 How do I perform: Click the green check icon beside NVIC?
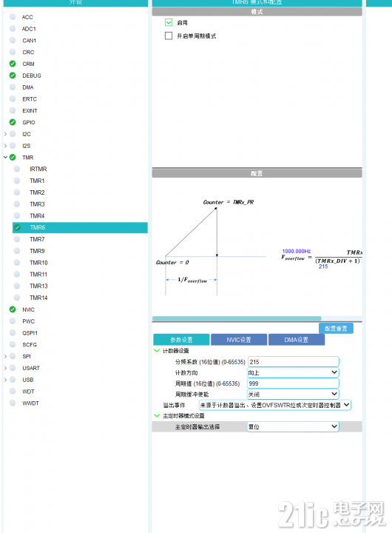13,309
